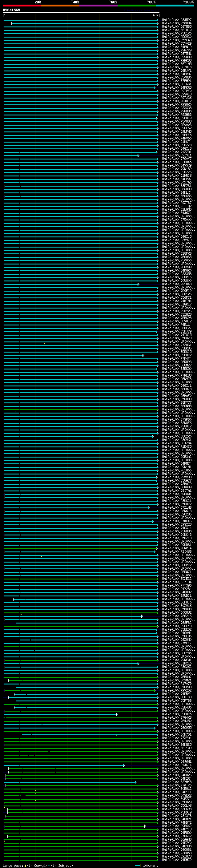Select label UniRef100_Q5UAS7

(177, 481)
